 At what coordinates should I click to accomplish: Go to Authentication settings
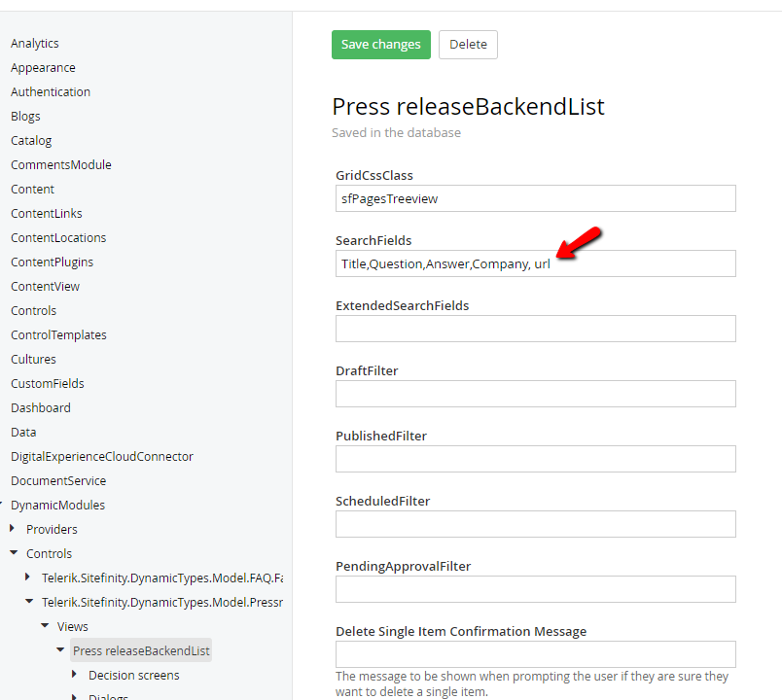click(51, 92)
